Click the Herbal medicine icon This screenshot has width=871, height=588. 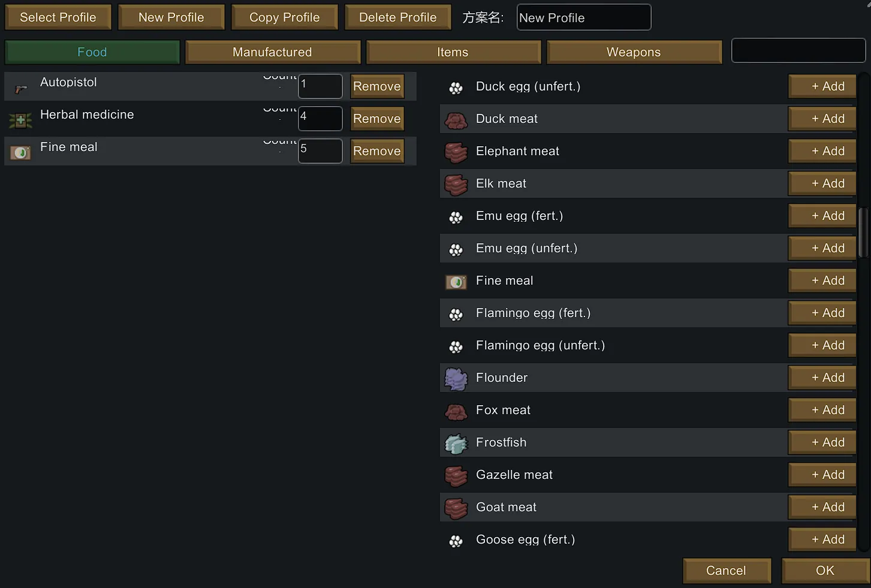click(x=20, y=120)
